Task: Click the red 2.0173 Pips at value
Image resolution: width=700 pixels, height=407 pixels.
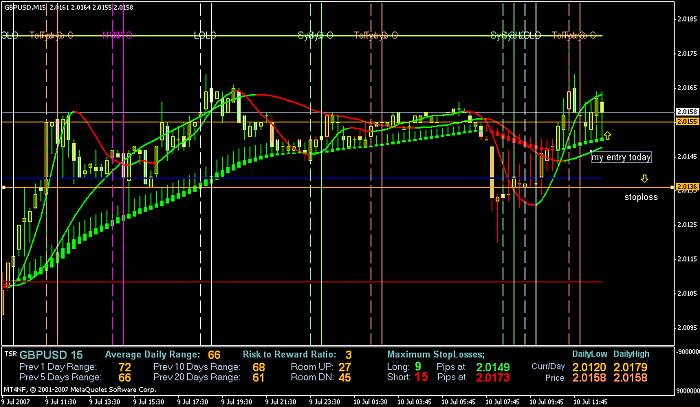Action: [x=493, y=377]
